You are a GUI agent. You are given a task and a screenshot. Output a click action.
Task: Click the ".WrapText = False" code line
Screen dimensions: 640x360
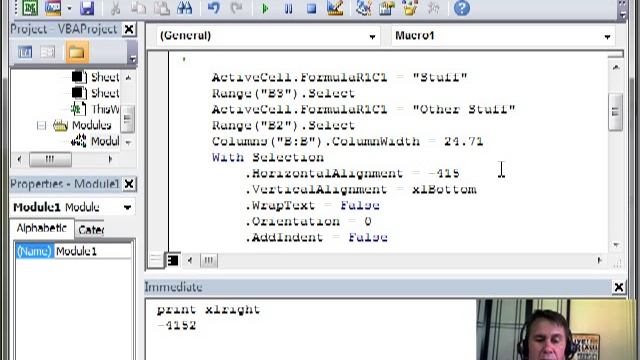tap(312, 205)
